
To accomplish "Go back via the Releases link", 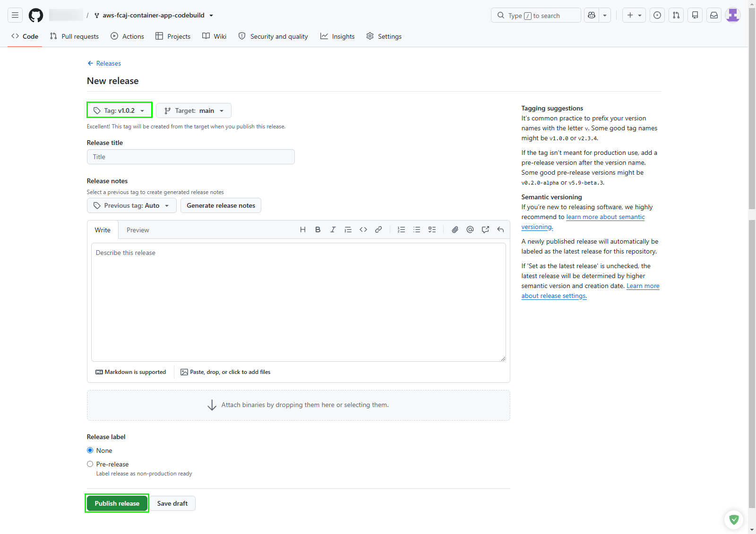I will pyautogui.click(x=104, y=63).
